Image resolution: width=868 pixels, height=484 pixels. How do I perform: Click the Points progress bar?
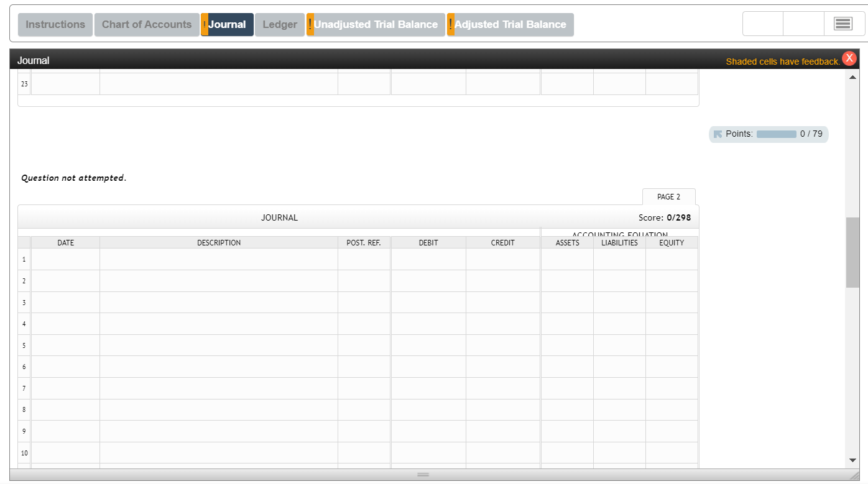click(x=776, y=134)
